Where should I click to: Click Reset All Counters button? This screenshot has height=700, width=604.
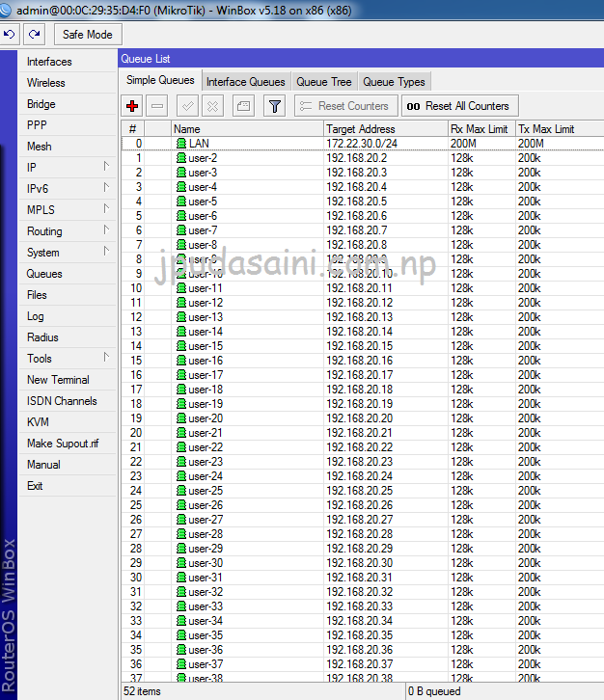pos(459,106)
